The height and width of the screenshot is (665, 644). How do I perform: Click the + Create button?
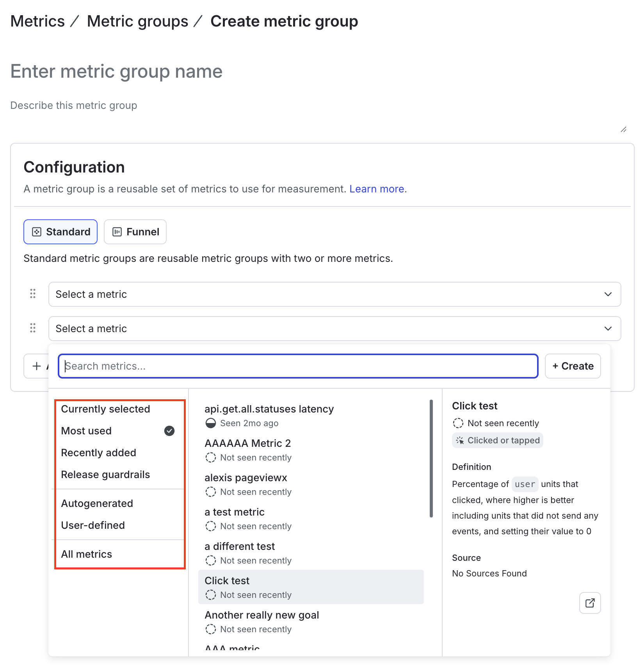pos(572,366)
